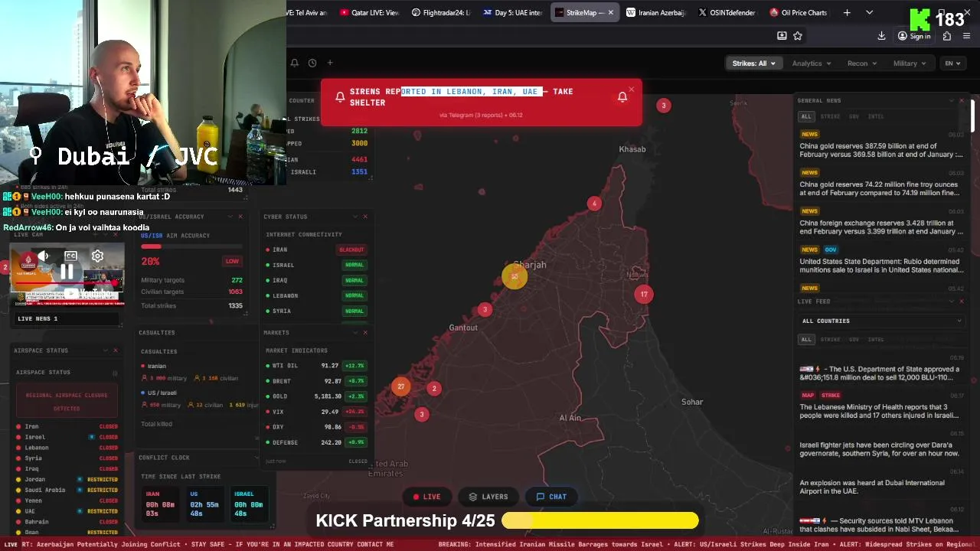
Task: Open the browser hamburger menu
Action: [967, 36]
